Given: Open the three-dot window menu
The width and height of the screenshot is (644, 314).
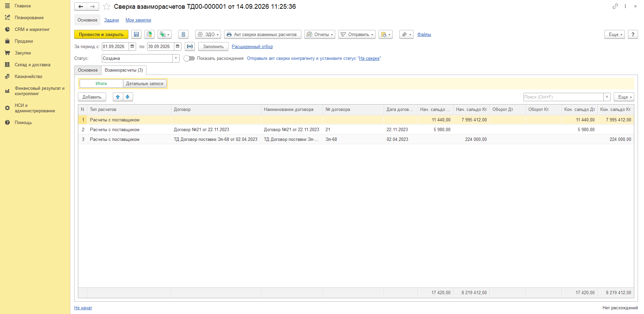Looking at the screenshot, I should [x=625, y=6].
